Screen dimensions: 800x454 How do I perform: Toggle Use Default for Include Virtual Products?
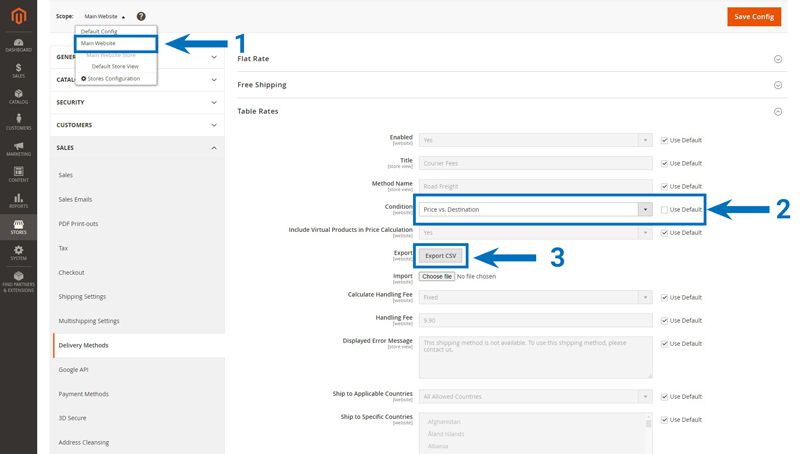(x=664, y=233)
